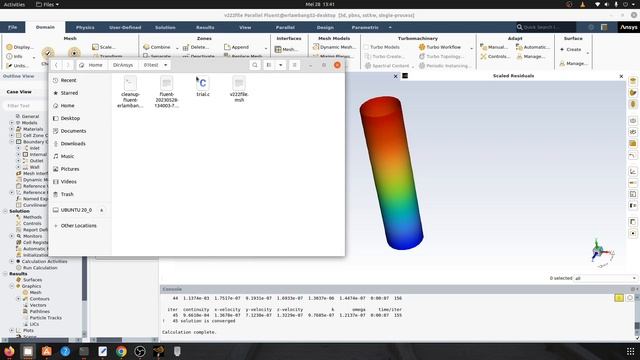640x360 pixels.
Task: Click the console vertical scrollbar
Action: [637, 327]
